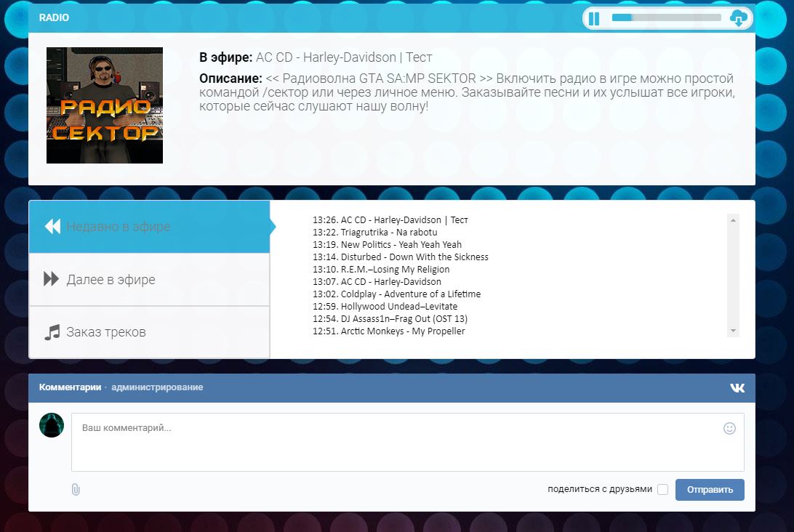Switch to the Далее в эфире tab

pyautogui.click(x=149, y=279)
